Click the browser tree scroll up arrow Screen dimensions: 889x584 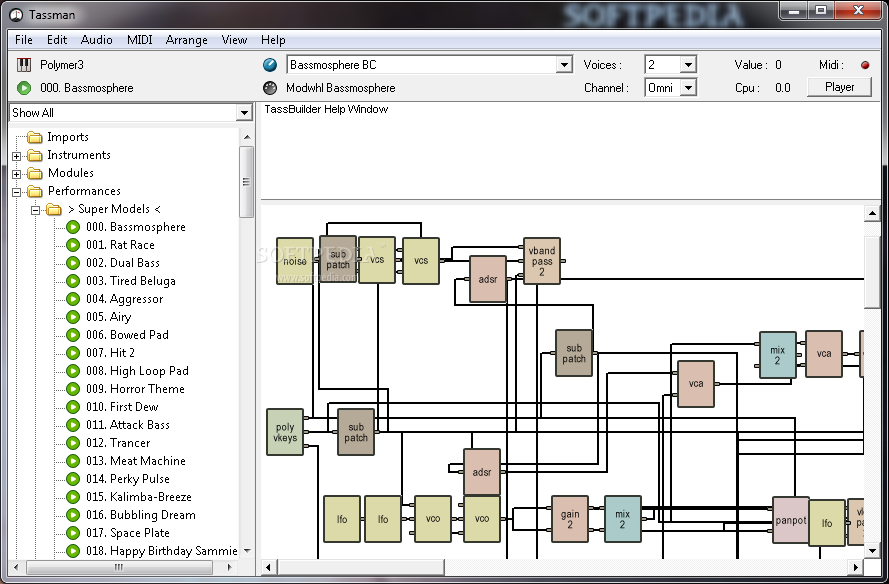pyautogui.click(x=247, y=137)
